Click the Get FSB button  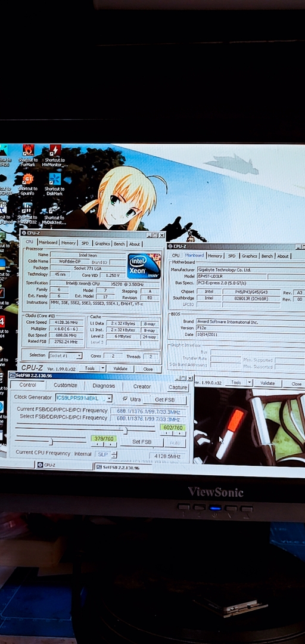pyautogui.click(x=164, y=400)
